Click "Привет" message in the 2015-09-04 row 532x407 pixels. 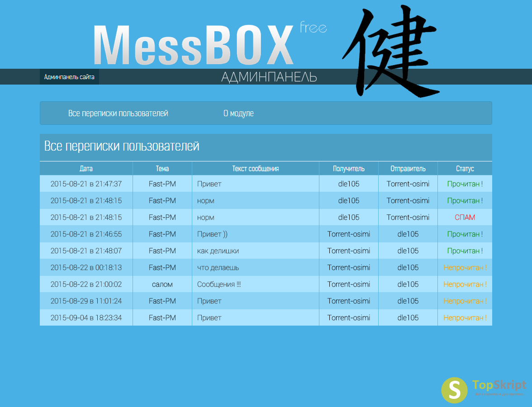click(x=209, y=318)
